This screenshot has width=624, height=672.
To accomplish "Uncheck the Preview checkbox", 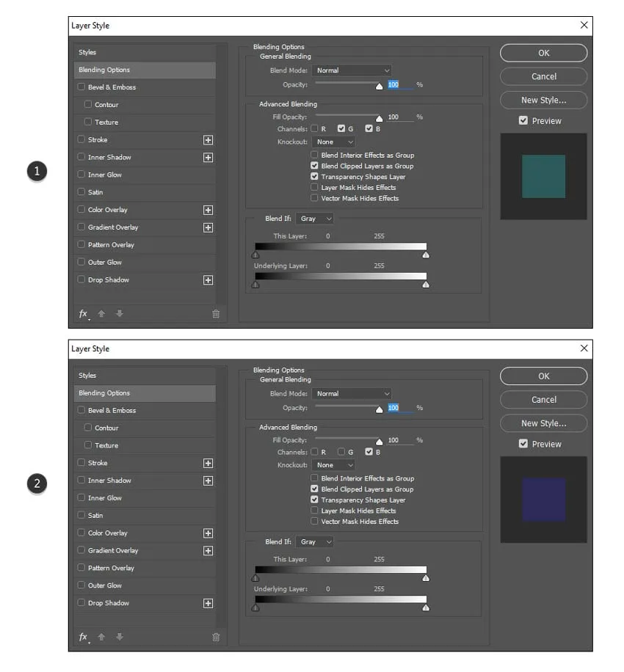I will 523,120.
